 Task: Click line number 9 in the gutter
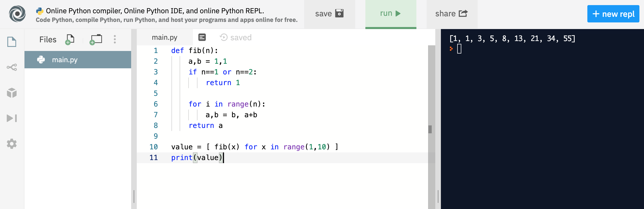(x=156, y=136)
